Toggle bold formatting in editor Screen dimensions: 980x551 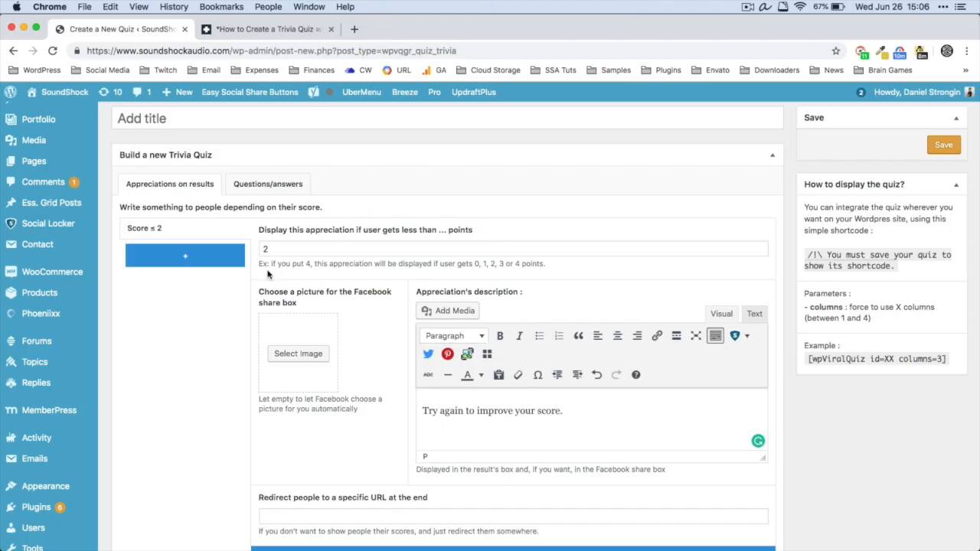point(500,336)
